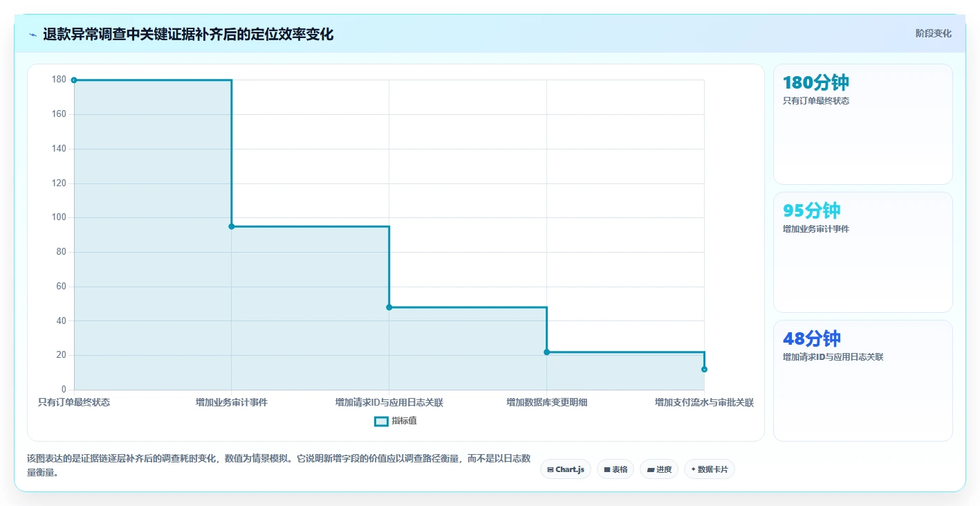980x506 pixels.
Task: Click the 增加业务审计事件 x-axis label
Action: click(232, 402)
